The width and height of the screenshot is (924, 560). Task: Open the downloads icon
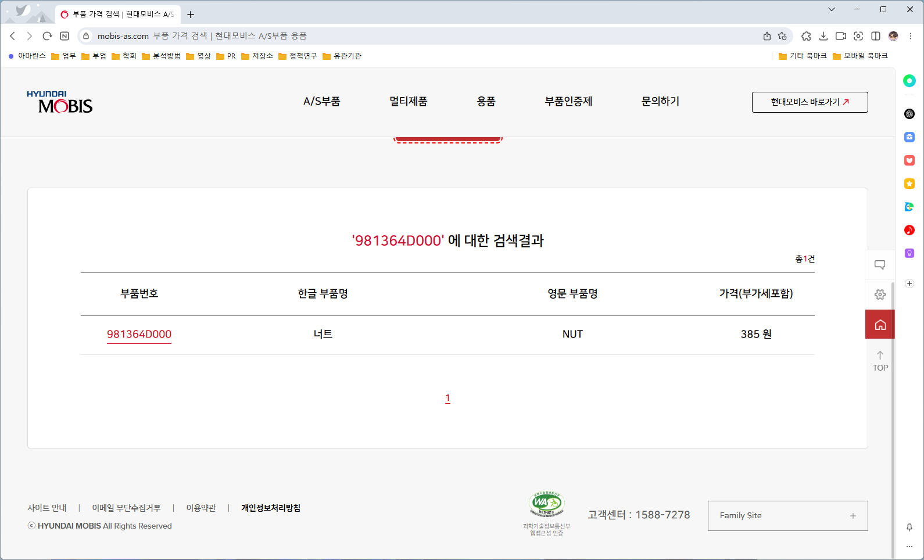[x=823, y=36]
